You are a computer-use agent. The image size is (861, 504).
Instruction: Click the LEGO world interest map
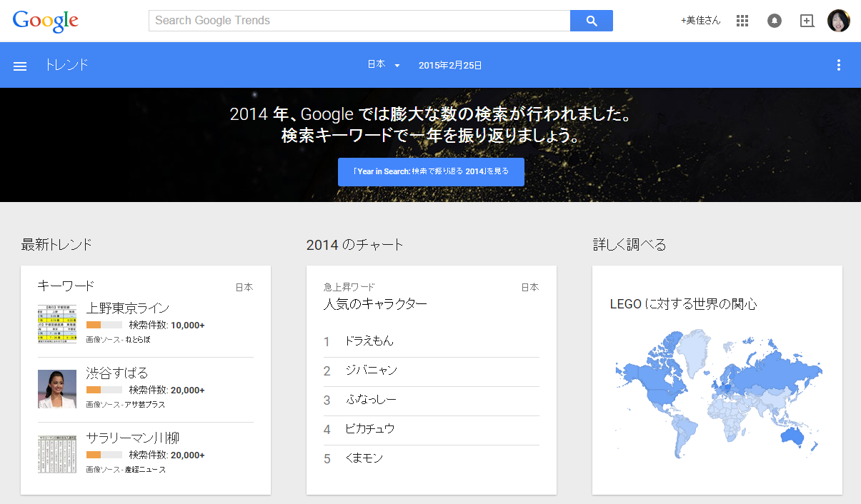(717, 393)
